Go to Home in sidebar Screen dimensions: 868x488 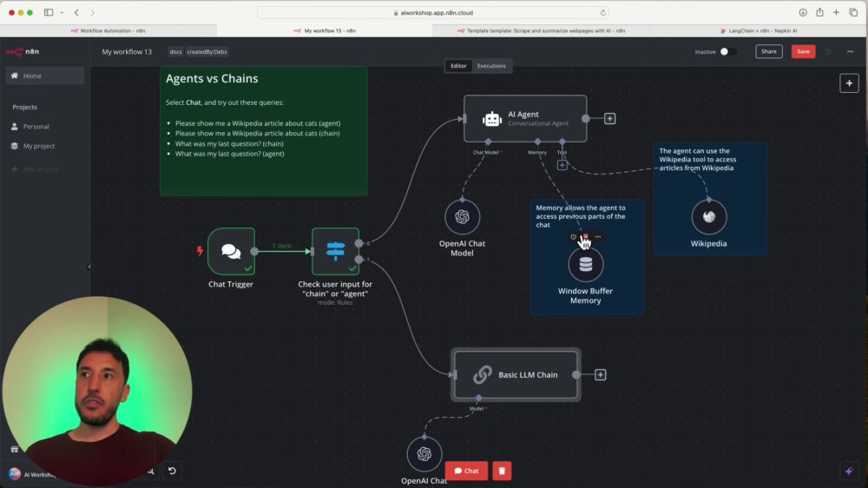tap(45, 76)
